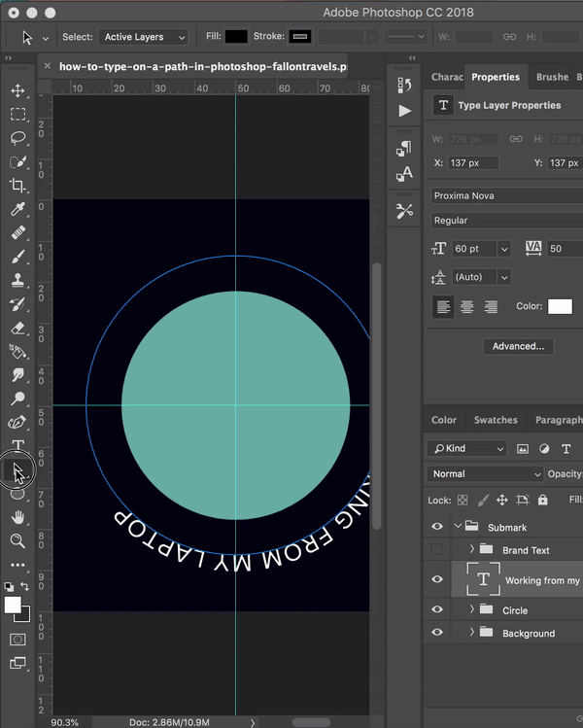This screenshot has height=728, width=583.
Task: Filter layers by adjustment layers
Action: click(x=544, y=448)
